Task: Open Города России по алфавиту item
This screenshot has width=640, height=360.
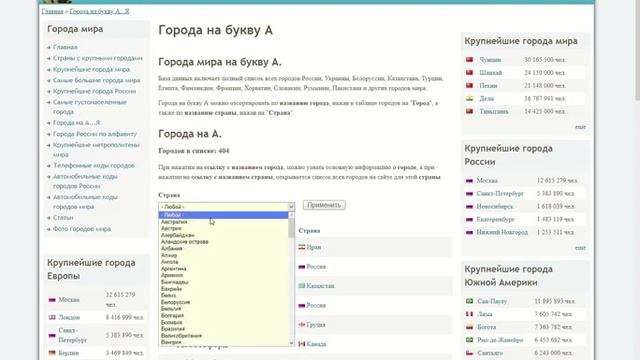Action: pos(95,134)
